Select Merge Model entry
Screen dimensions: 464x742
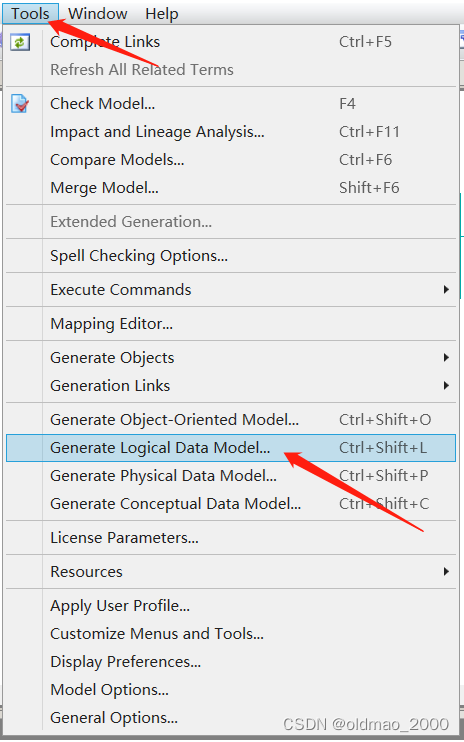231,188
